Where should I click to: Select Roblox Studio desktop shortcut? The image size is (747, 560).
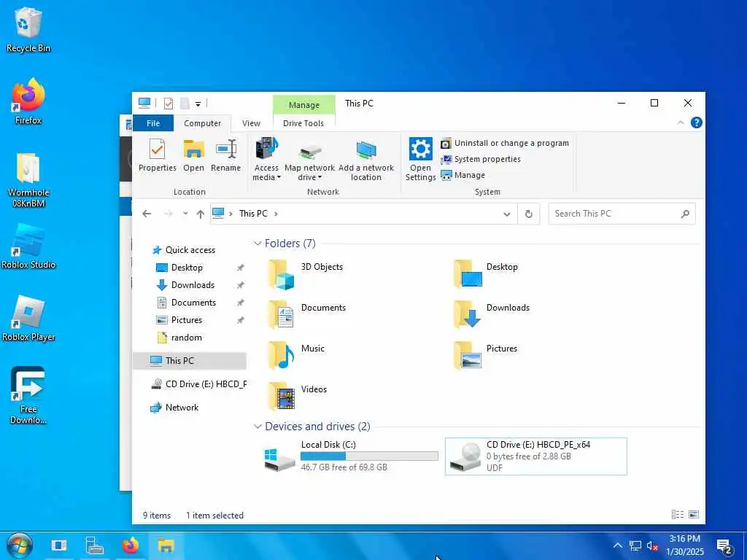tap(28, 246)
